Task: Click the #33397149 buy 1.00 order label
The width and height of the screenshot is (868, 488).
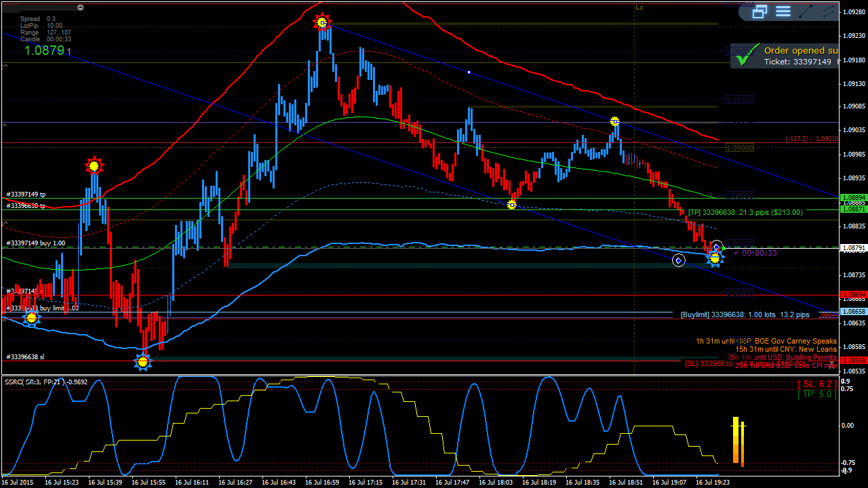Action: point(35,243)
